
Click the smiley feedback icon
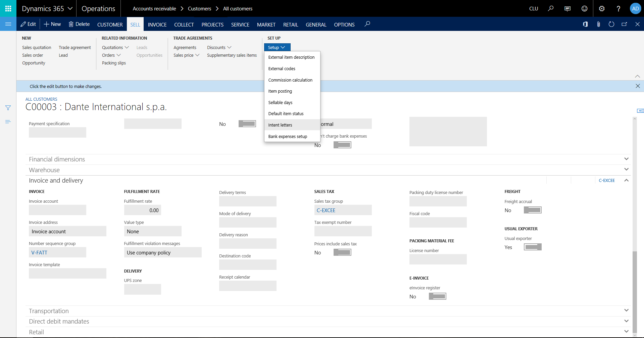coord(585,8)
